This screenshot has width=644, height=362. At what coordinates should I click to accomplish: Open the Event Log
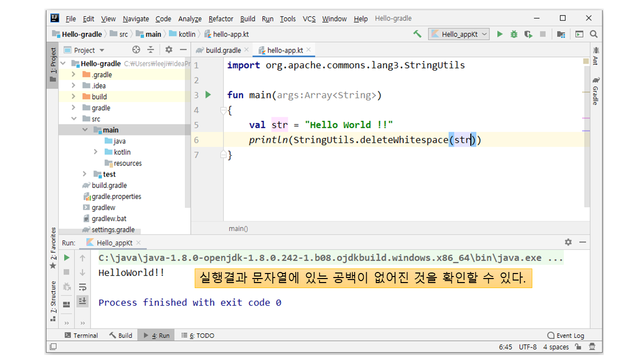[x=566, y=335]
